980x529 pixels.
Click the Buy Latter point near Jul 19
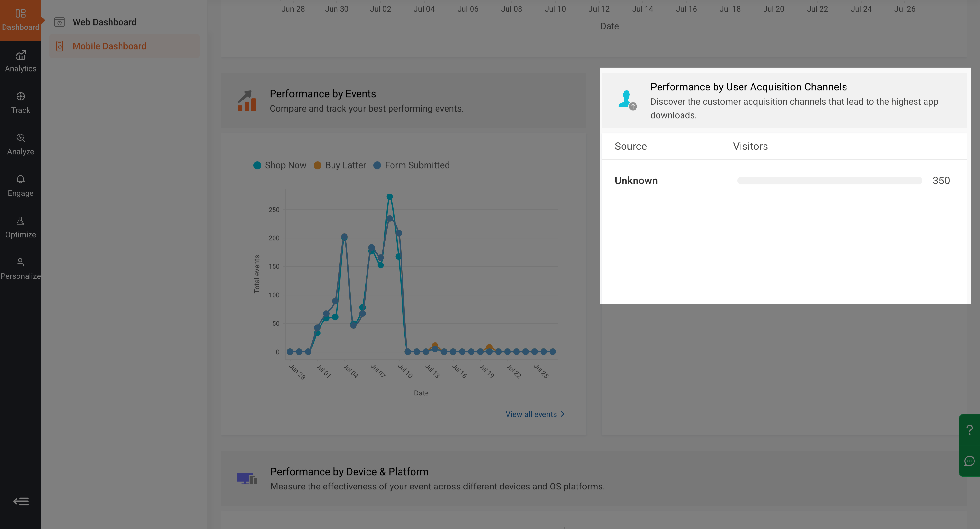(x=489, y=347)
